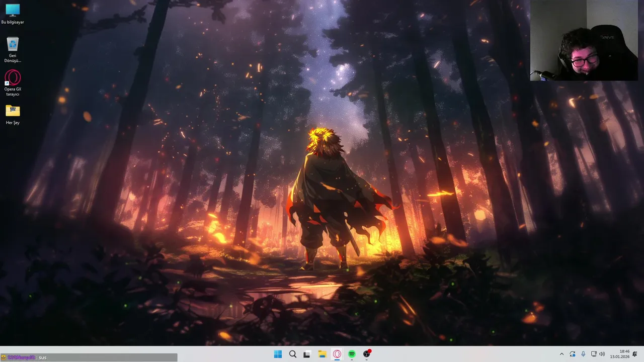This screenshot has height=362, width=644.
Task: Open the Bu bilgisayar desktop icon
Action: 13,14
